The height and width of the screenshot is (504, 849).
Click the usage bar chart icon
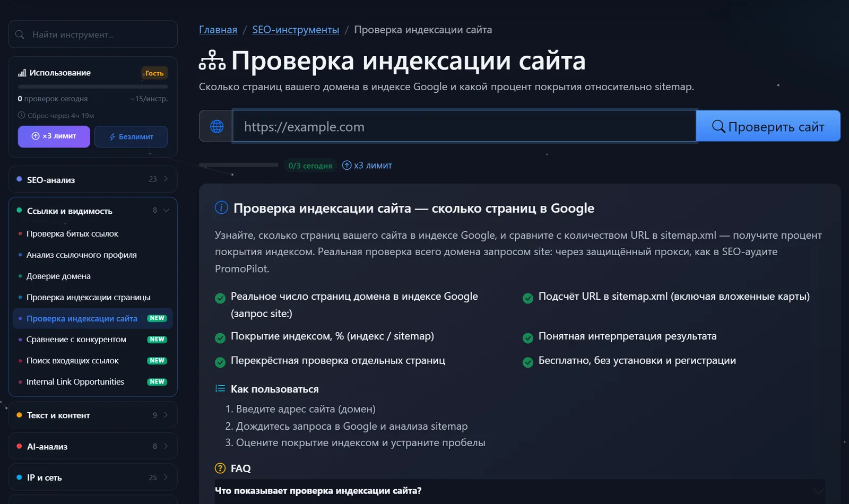coord(22,73)
